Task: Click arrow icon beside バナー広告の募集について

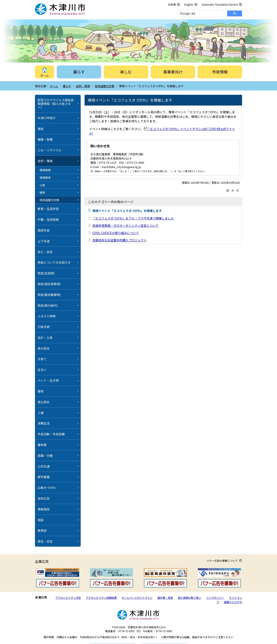Action: (x=241, y=560)
